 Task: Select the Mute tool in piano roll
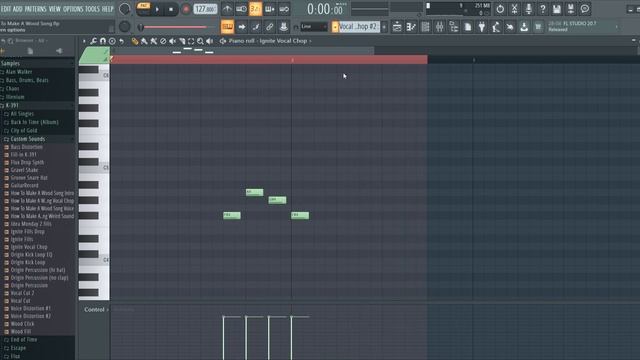(x=172, y=41)
